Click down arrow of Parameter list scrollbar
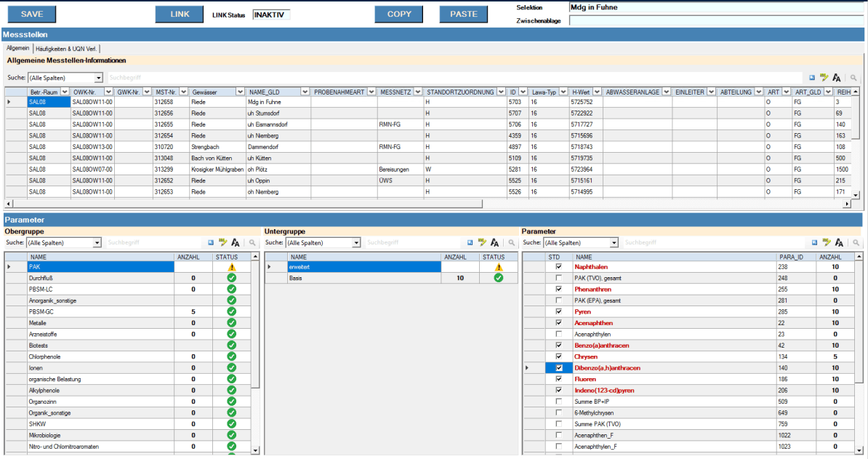The image size is (868, 459). (x=859, y=451)
